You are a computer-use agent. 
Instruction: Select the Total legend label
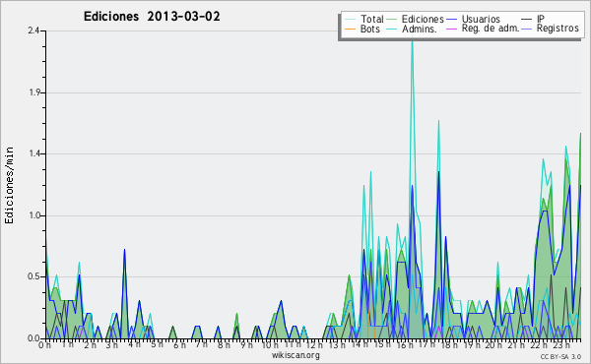tap(372, 19)
